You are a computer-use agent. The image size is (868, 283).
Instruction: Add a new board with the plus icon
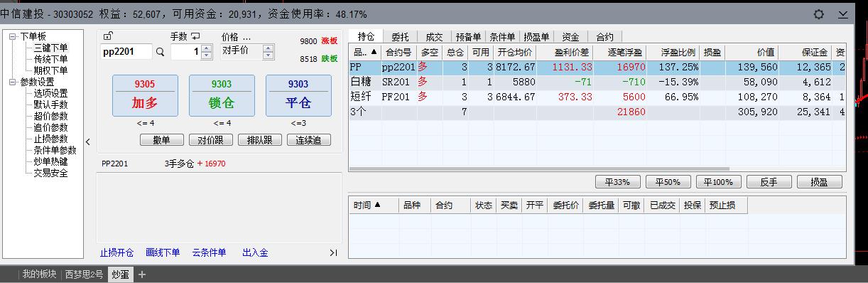tap(141, 274)
